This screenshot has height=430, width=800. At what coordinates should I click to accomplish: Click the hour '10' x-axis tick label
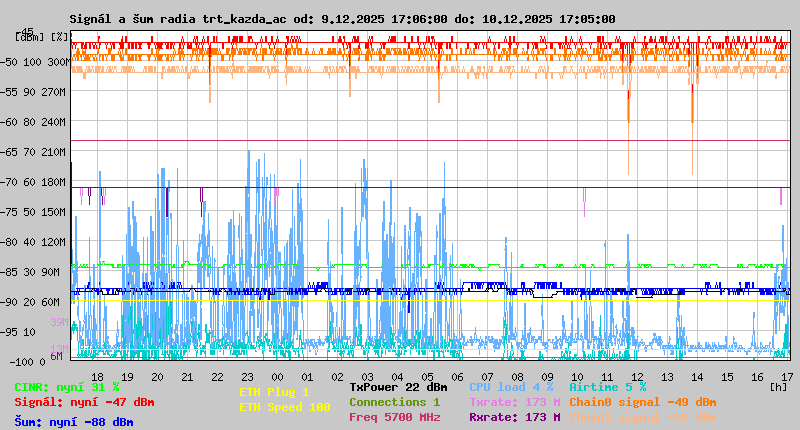[578, 377]
